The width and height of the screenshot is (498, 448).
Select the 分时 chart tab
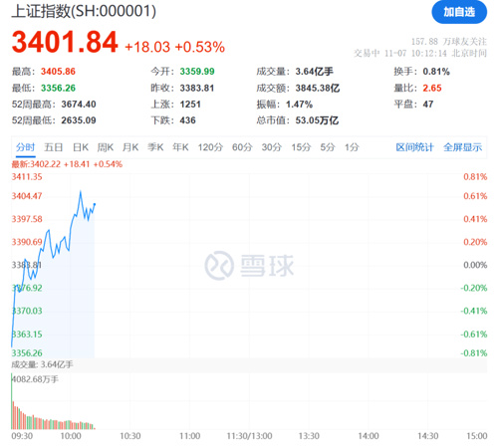26,147
